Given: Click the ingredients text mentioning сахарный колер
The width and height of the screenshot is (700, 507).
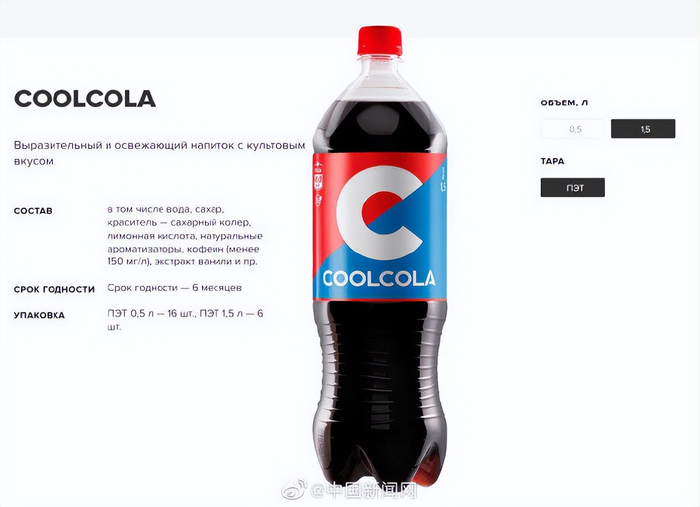Looking at the screenshot, I should (x=185, y=235).
